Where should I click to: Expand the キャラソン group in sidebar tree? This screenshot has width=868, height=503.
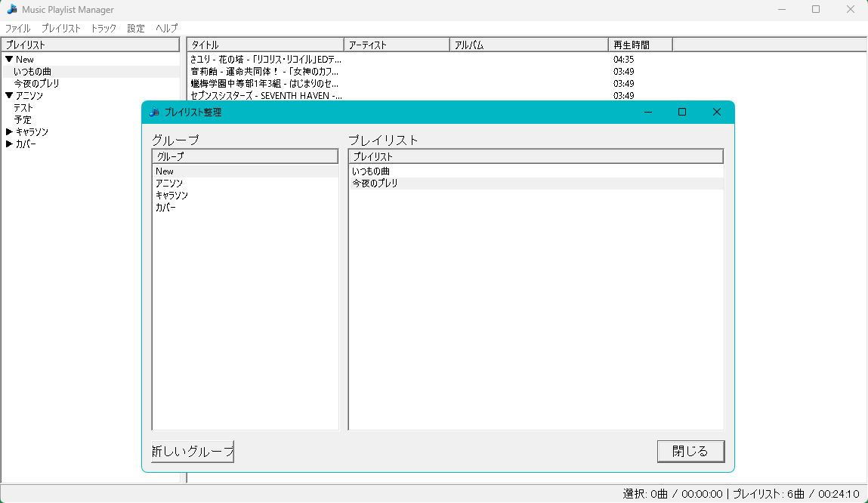pos(9,131)
